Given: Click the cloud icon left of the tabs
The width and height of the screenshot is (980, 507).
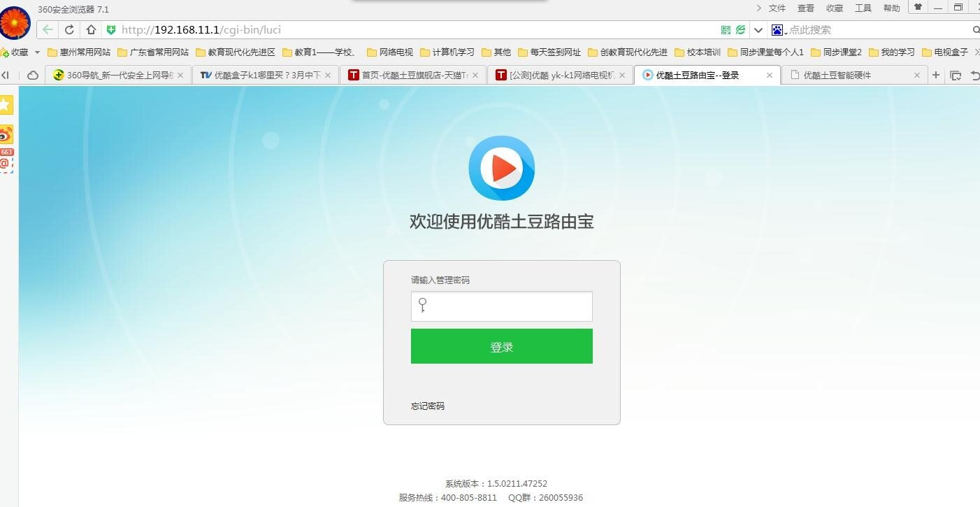Looking at the screenshot, I should click(x=32, y=75).
